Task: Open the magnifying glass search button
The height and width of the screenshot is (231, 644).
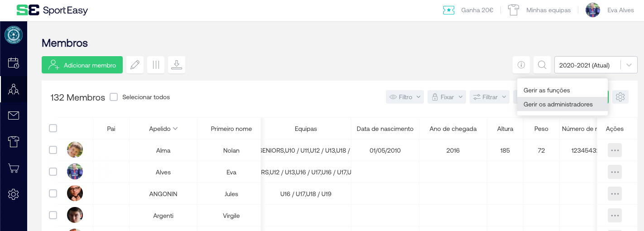Action: (x=542, y=65)
